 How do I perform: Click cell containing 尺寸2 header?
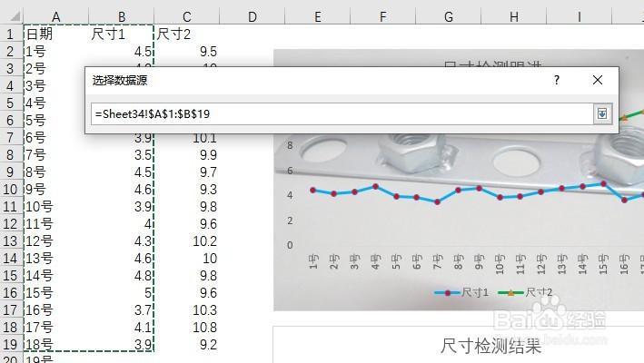(x=187, y=34)
